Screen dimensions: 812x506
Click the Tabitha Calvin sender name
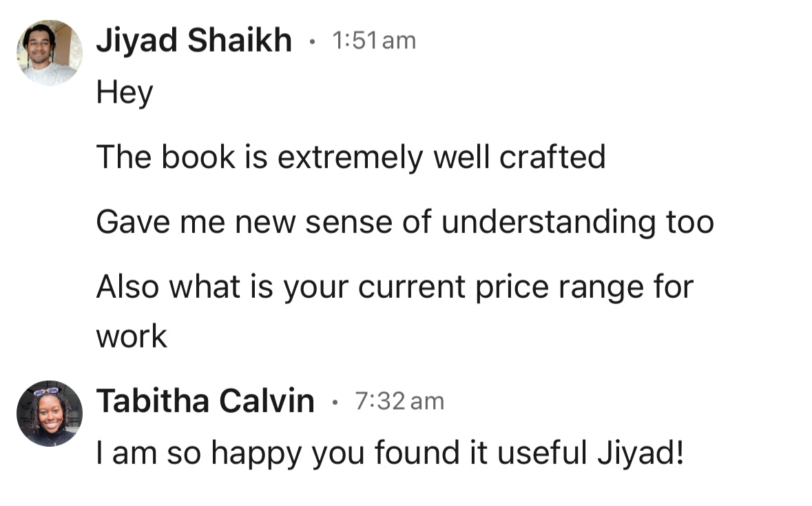pyautogui.click(x=205, y=401)
